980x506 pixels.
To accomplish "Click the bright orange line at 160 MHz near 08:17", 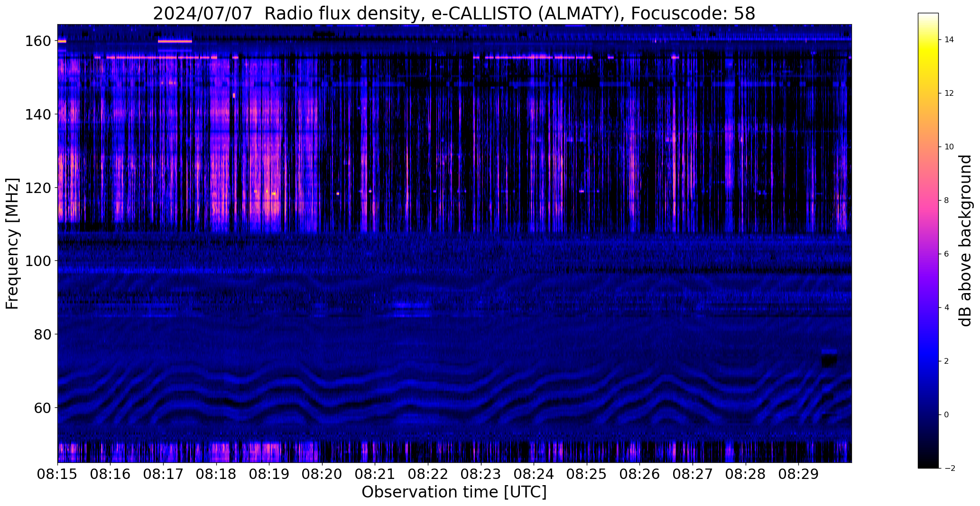I will (x=175, y=41).
